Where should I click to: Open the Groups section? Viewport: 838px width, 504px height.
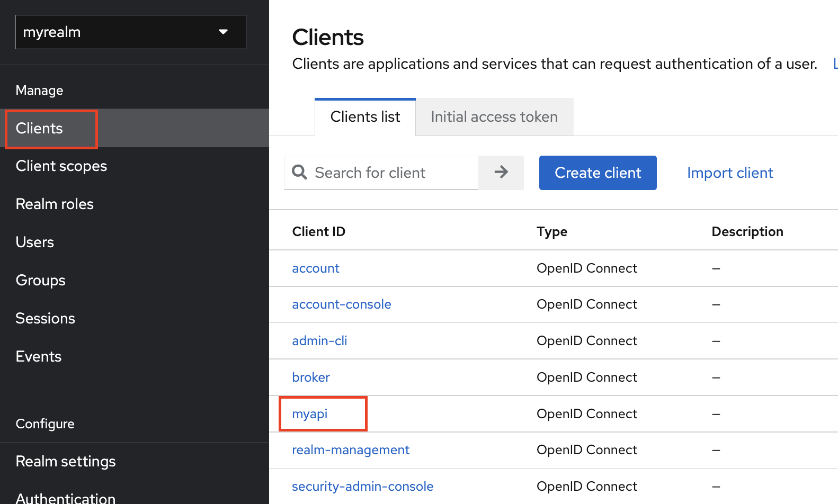(x=41, y=281)
